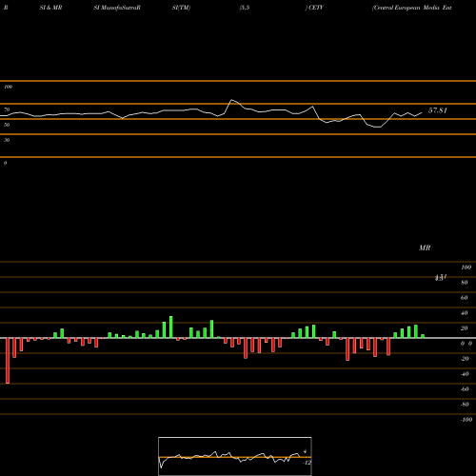Click the 80 label on MR axis
This screenshot has height=476, width=476.
tap(464, 283)
